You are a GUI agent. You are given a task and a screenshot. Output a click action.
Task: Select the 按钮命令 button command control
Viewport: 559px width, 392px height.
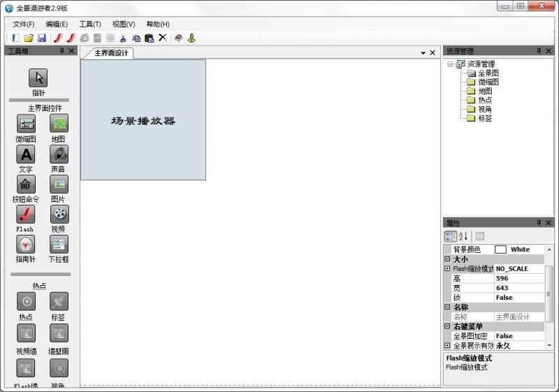(26, 184)
